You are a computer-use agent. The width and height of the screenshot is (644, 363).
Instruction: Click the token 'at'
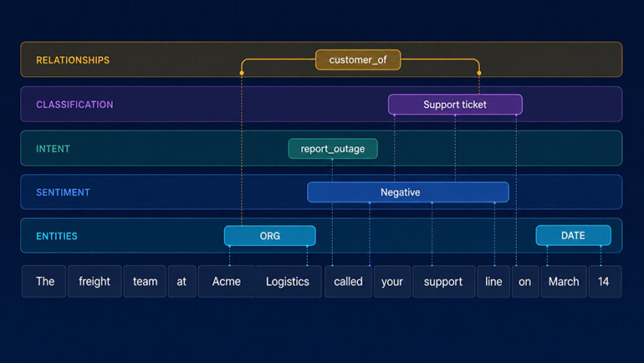(182, 281)
